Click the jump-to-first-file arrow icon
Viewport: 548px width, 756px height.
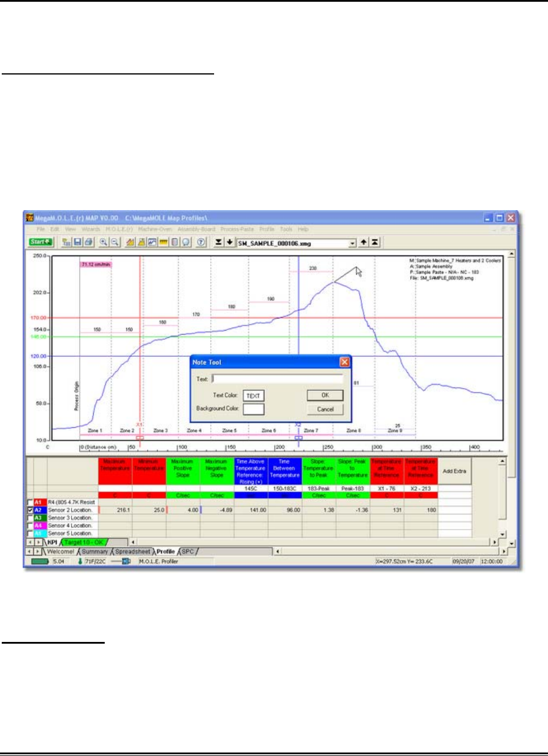[375, 242]
